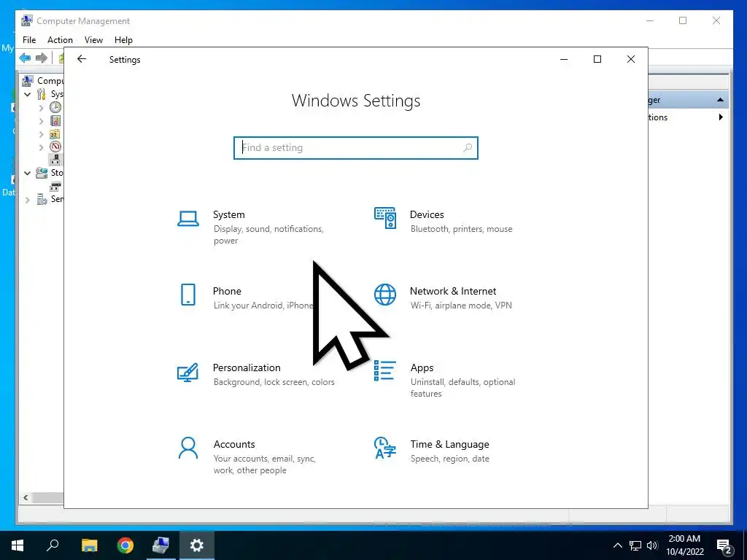Click tree pane scroll-left arrow
Viewport: 747px width, 560px height.
pos(26,497)
